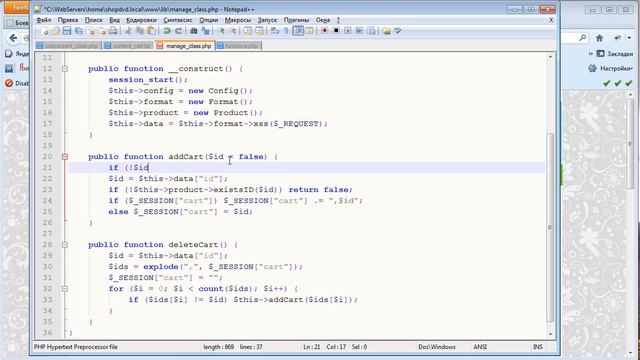
Task: Open the Макросы menu
Action: point(238,20)
